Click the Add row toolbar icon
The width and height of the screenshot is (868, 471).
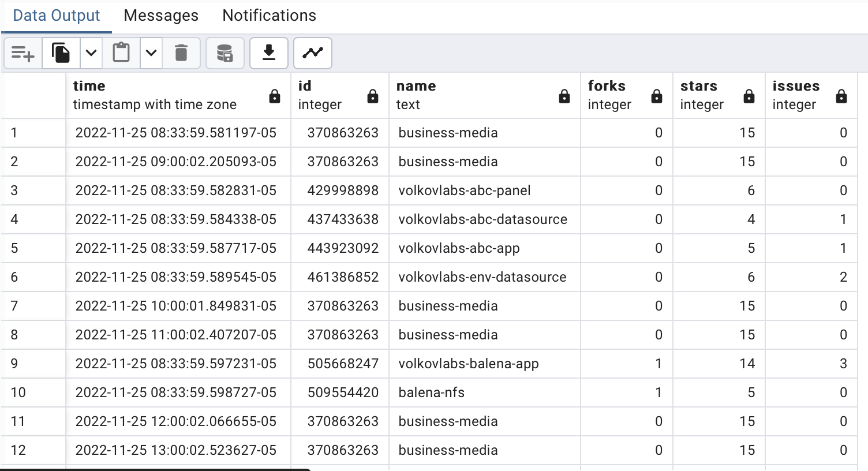[23, 53]
